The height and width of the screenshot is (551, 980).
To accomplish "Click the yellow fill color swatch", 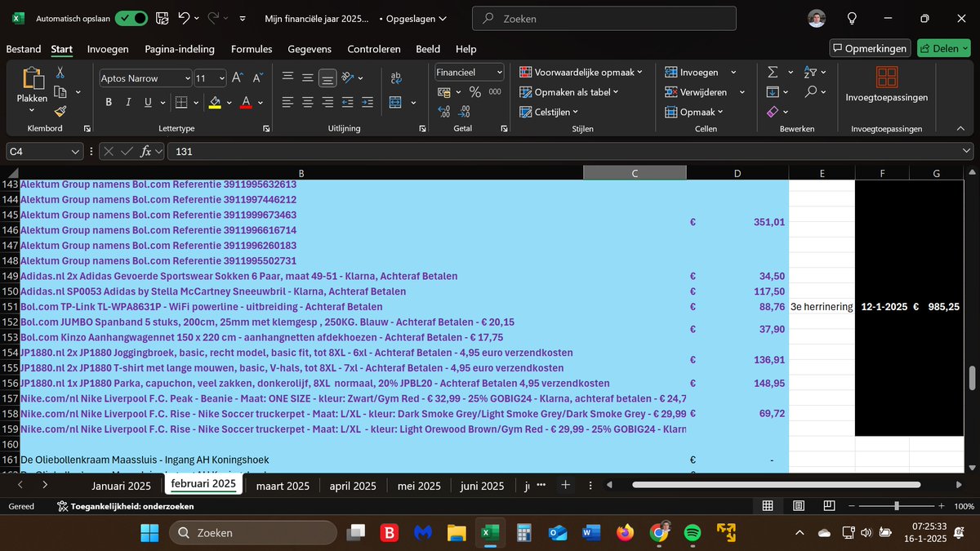I will [215, 102].
